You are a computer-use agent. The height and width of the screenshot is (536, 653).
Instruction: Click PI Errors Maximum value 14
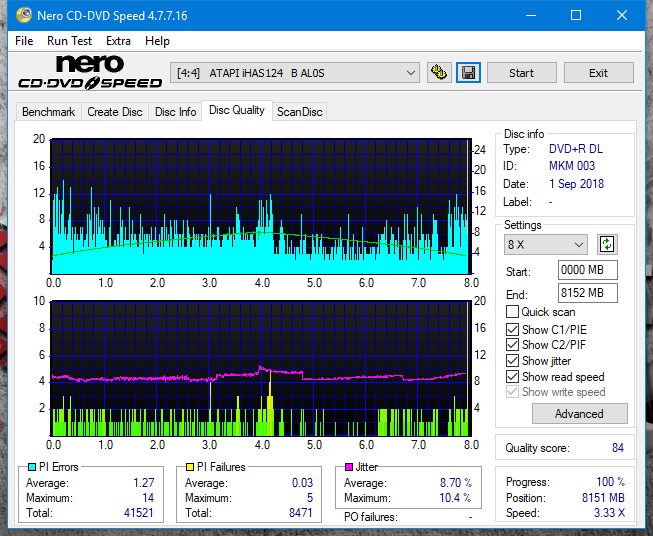148,498
